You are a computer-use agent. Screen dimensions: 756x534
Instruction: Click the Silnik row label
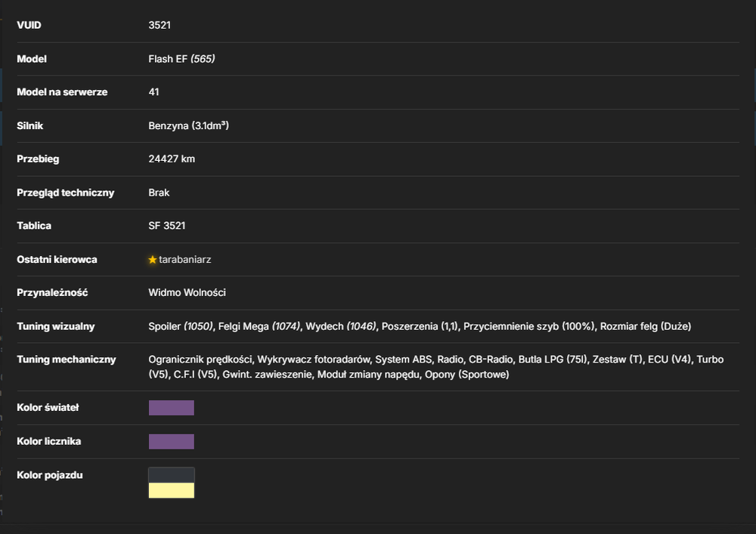click(x=30, y=125)
